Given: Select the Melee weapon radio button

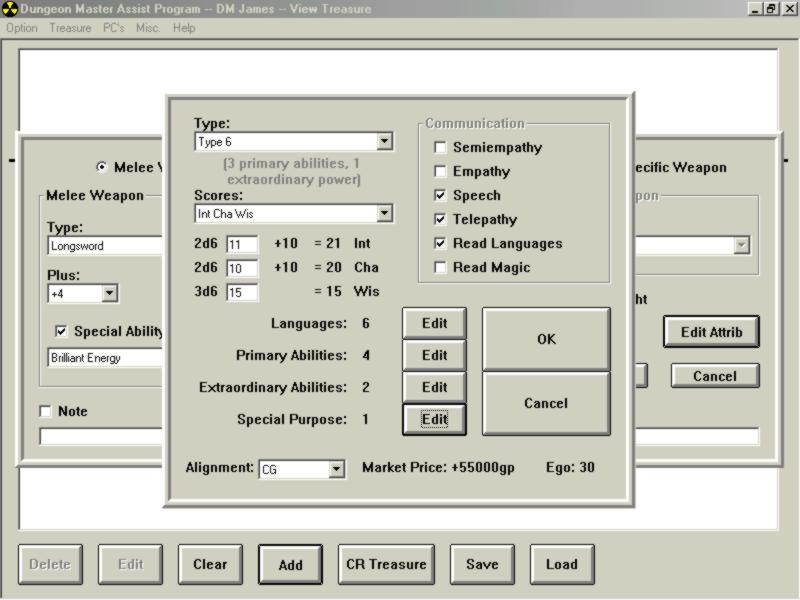Looking at the screenshot, I should click(x=101, y=168).
